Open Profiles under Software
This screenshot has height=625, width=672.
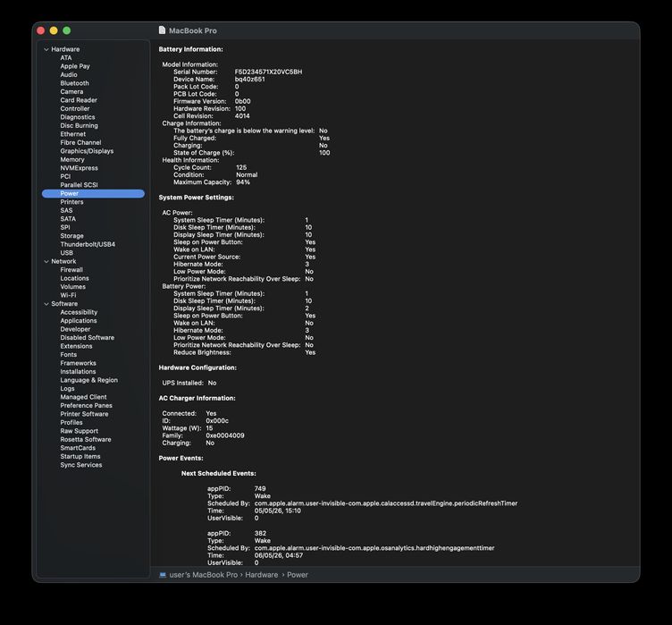click(x=71, y=423)
